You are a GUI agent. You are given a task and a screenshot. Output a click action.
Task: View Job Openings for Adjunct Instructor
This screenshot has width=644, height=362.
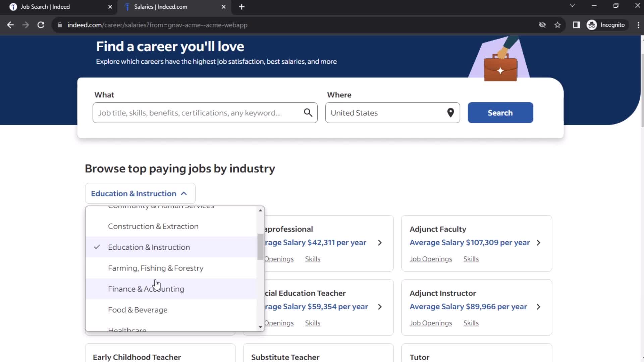tap(431, 323)
